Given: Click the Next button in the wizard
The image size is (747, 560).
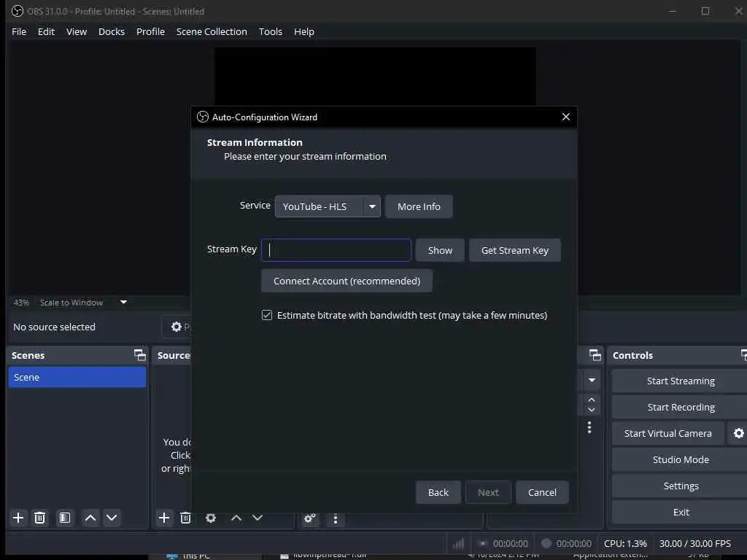Looking at the screenshot, I should tap(488, 492).
